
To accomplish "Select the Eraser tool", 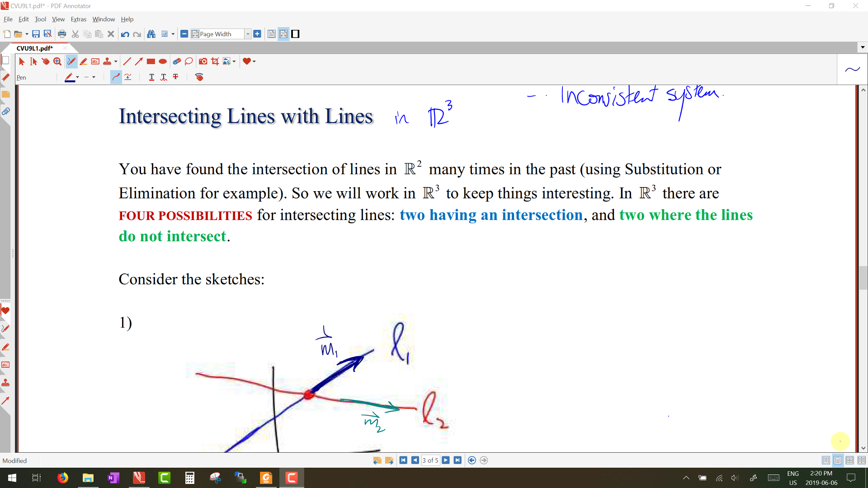I will (177, 61).
